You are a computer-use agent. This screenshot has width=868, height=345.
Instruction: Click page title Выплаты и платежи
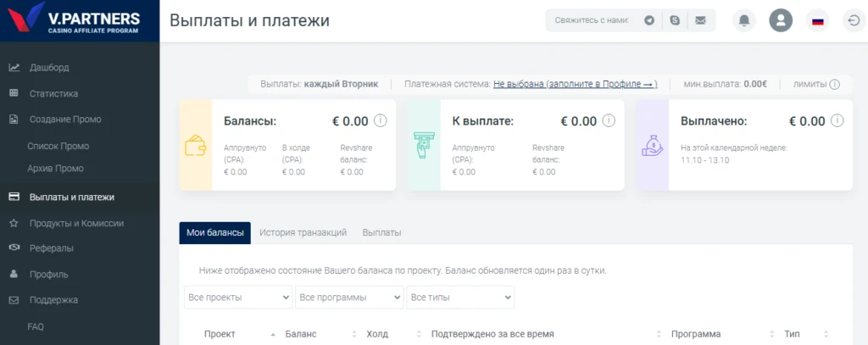tap(250, 20)
